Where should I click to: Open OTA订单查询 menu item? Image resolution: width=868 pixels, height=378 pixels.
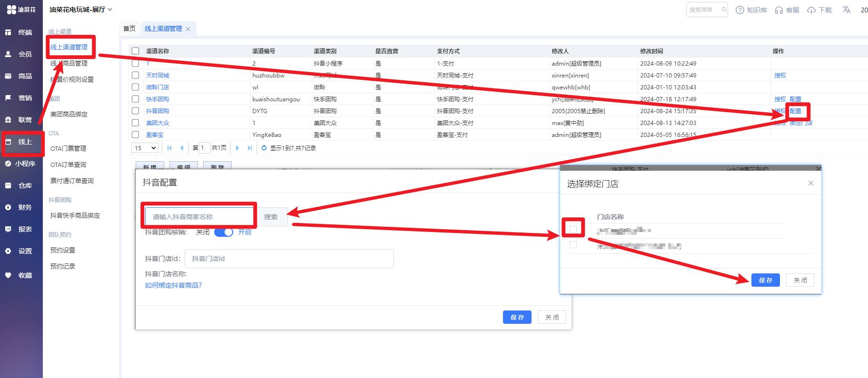[69, 165]
